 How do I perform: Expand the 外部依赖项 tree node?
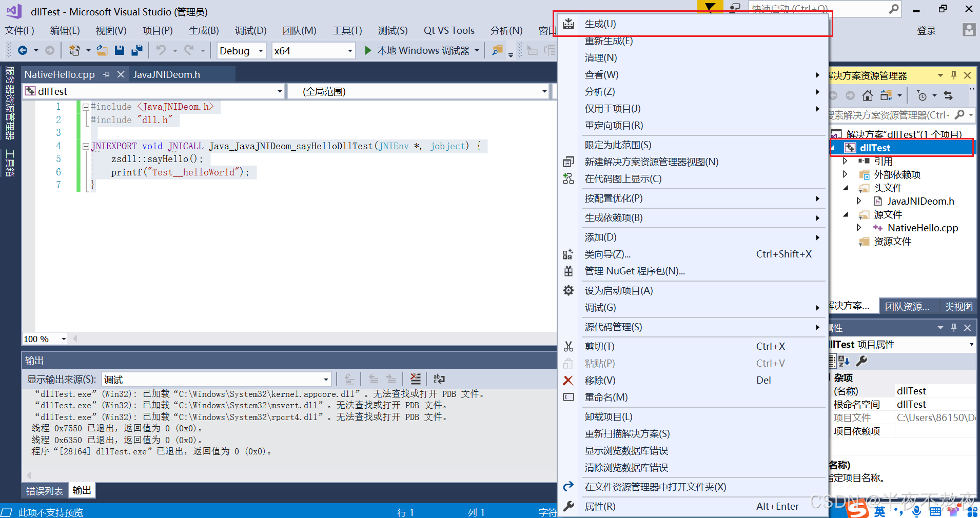click(x=845, y=174)
